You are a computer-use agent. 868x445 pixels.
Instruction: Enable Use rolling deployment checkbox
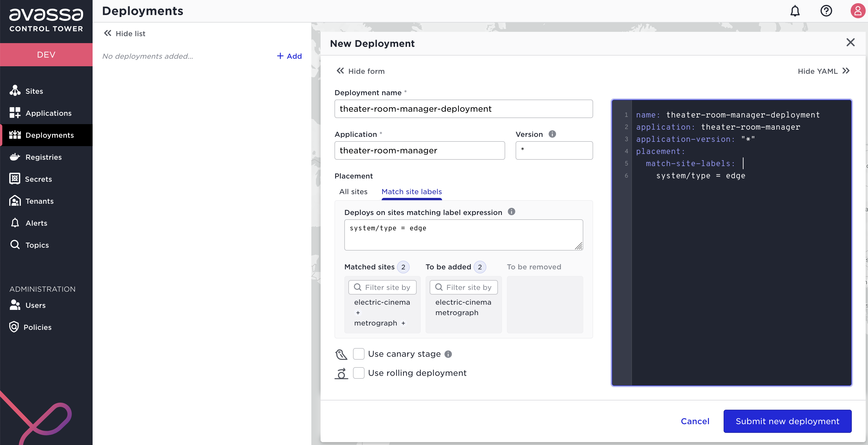358,373
